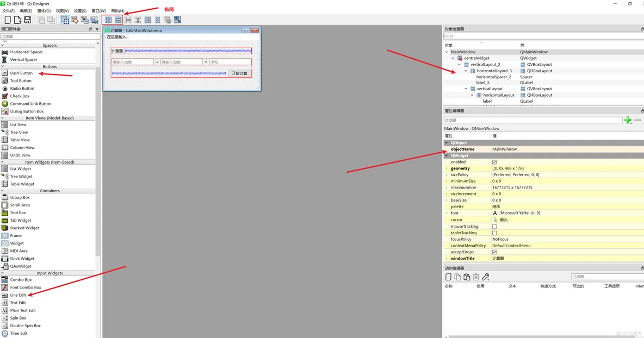Click the widget box filter field
Screen dimensions: 644x338
(48, 36)
